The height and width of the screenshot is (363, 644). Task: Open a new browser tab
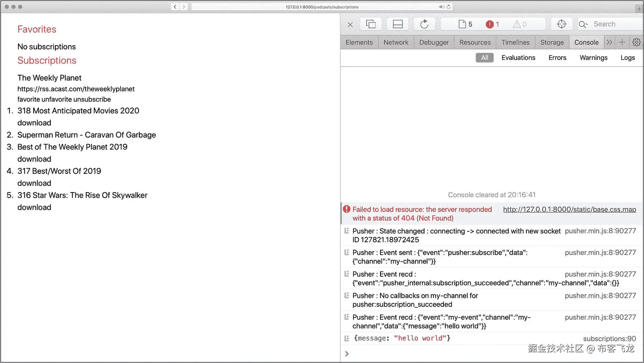tap(639, 8)
